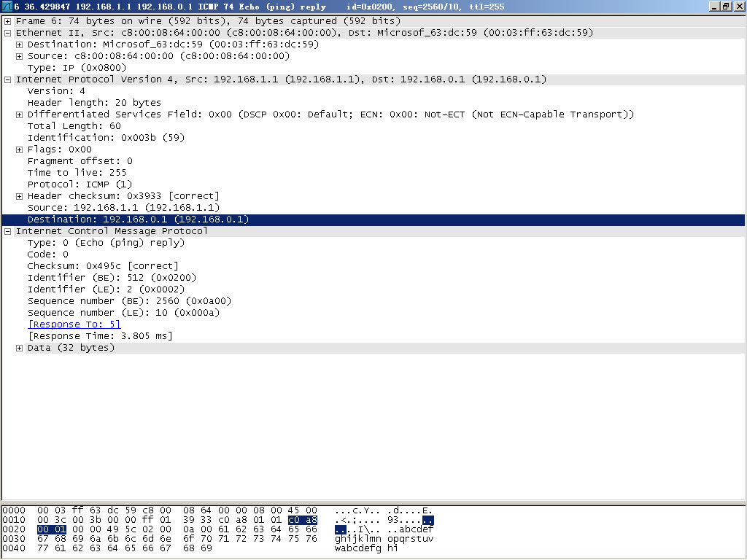
Task: Click ASCII text ghijklmn in bytes pane
Action: tap(357, 539)
